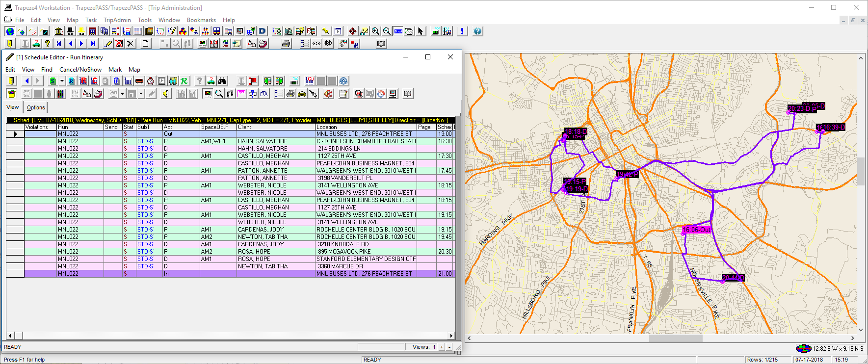The width and height of the screenshot is (868, 364).
Task: Click the yellow pencil edit icon
Action: [x=108, y=44]
